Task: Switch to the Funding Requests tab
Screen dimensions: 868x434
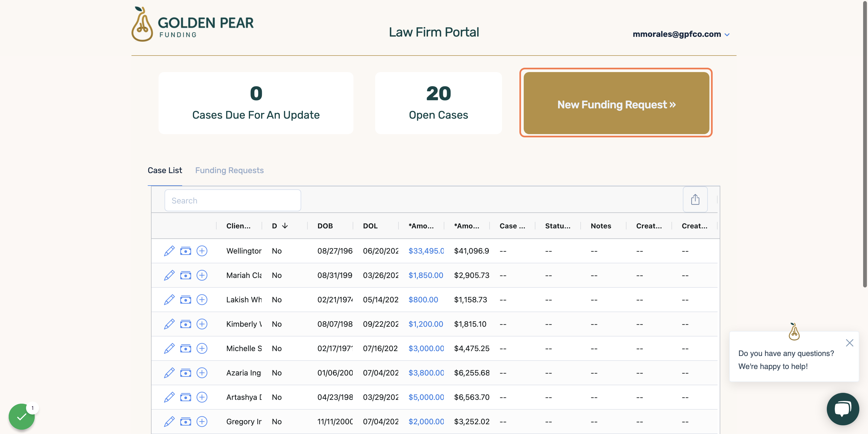Action: [229, 170]
